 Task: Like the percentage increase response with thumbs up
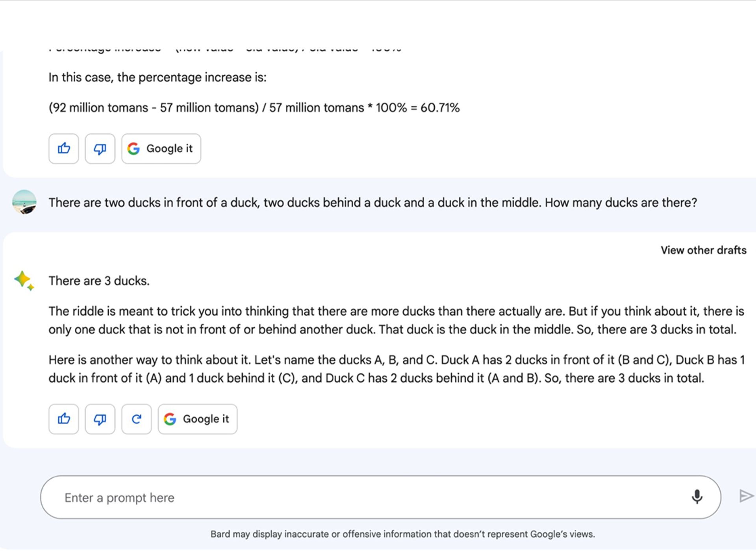(64, 149)
